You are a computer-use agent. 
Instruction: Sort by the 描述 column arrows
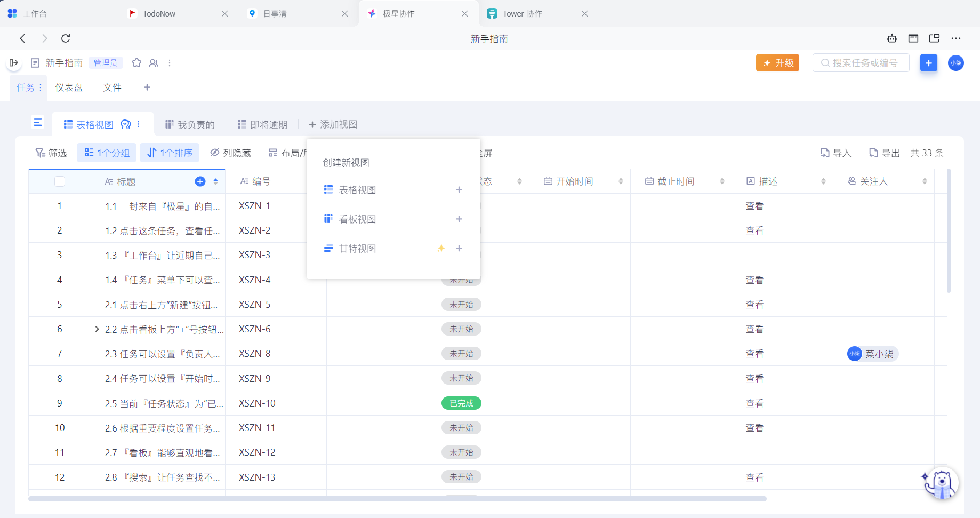823,181
